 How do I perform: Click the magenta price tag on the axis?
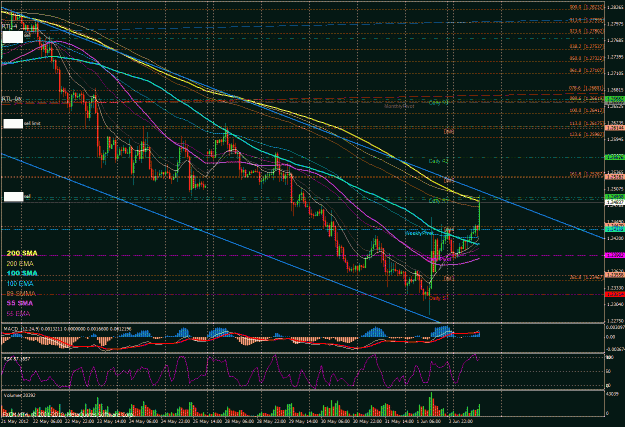point(615,255)
